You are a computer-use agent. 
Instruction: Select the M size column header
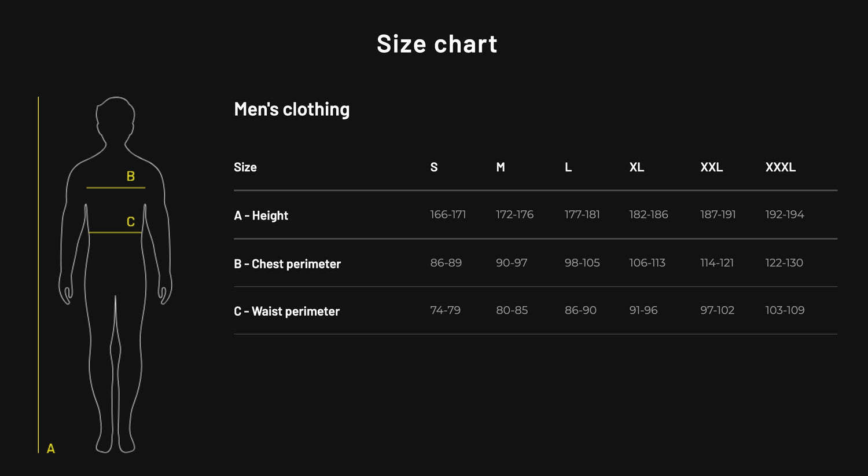point(501,167)
